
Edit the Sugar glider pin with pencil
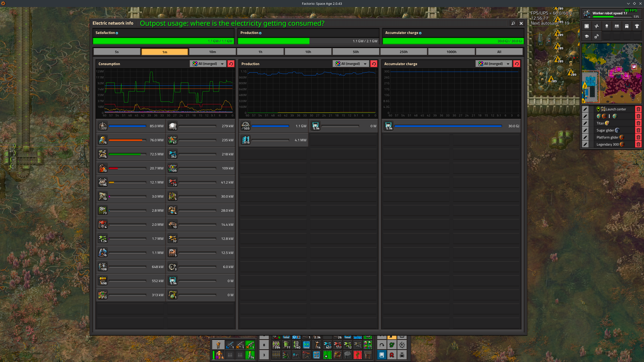pos(585,130)
